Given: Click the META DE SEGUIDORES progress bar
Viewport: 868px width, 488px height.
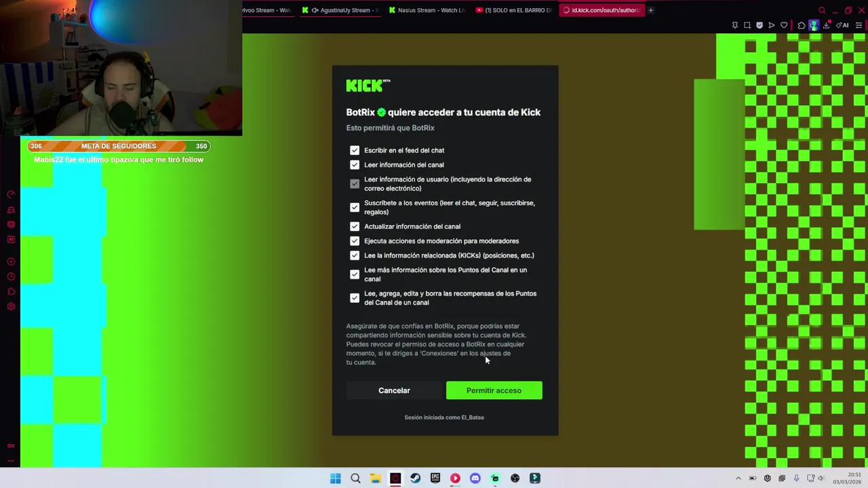Looking at the screenshot, I should [119, 146].
